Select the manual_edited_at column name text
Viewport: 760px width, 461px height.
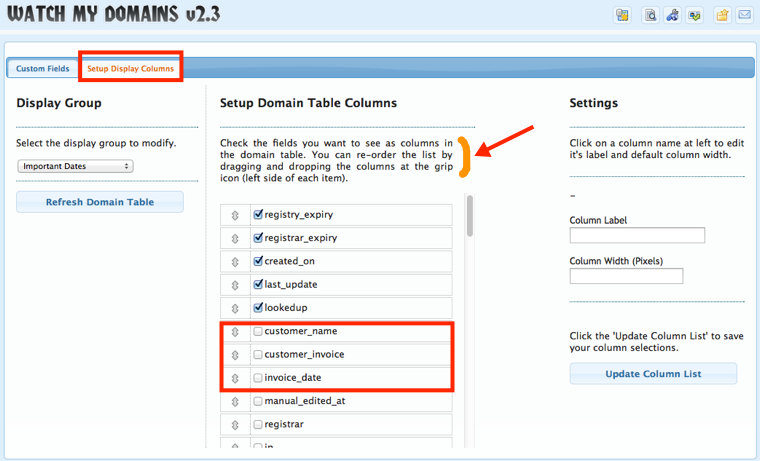click(305, 401)
